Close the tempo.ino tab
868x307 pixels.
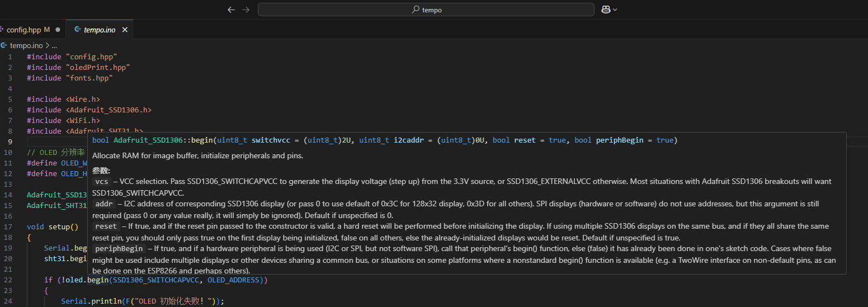[125, 30]
